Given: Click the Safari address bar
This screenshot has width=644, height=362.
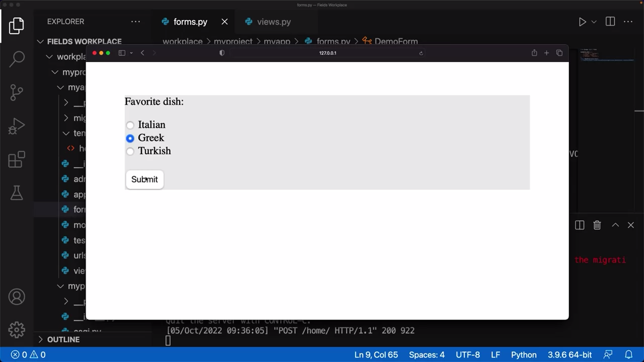Looking at the screenshot, I should click(327, 53).
